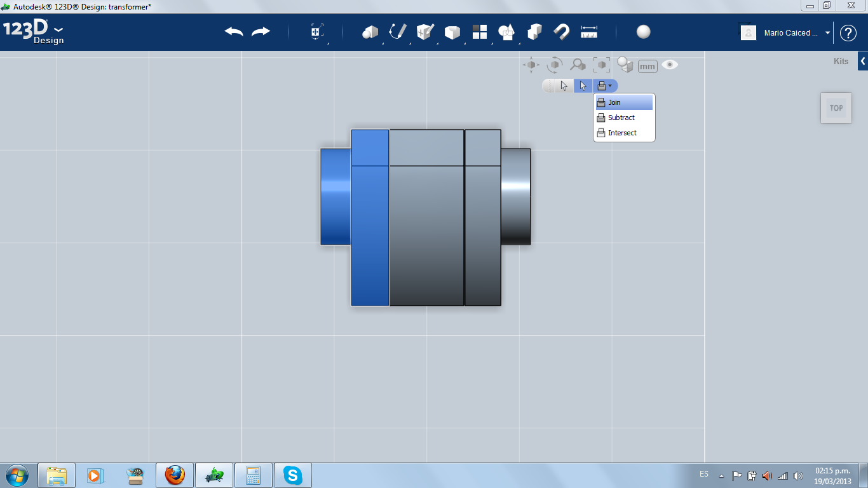Open Firefox from the taskbar

(175, 475)
